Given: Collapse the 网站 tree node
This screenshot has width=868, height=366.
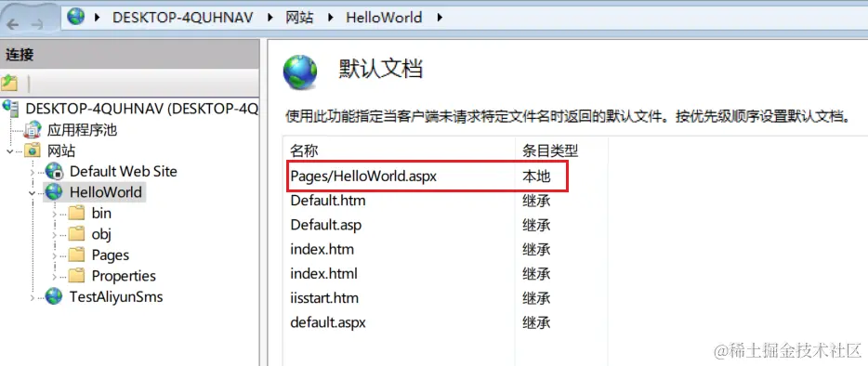Looking at the screenshot, I should [10, 151].
